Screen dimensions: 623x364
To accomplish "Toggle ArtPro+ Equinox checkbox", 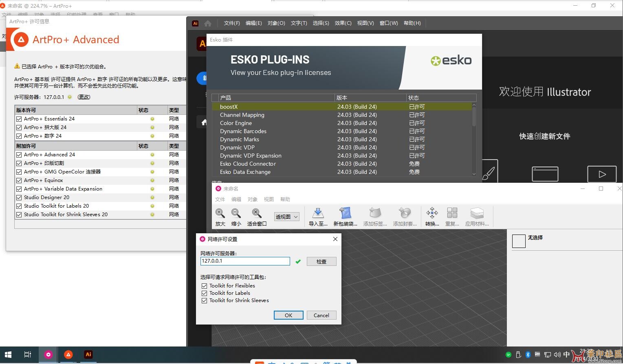I will (19, 180).
